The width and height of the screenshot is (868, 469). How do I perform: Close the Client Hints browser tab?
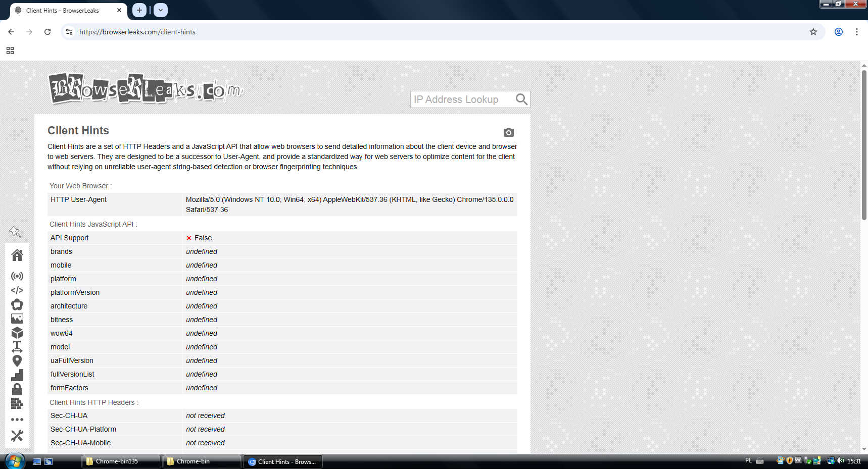119,10
